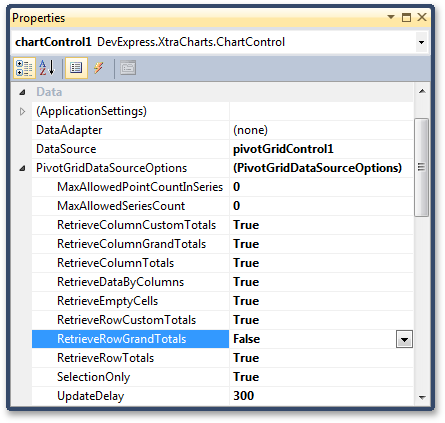
Task: Select the DataSource property row
Action: point(222,149)
